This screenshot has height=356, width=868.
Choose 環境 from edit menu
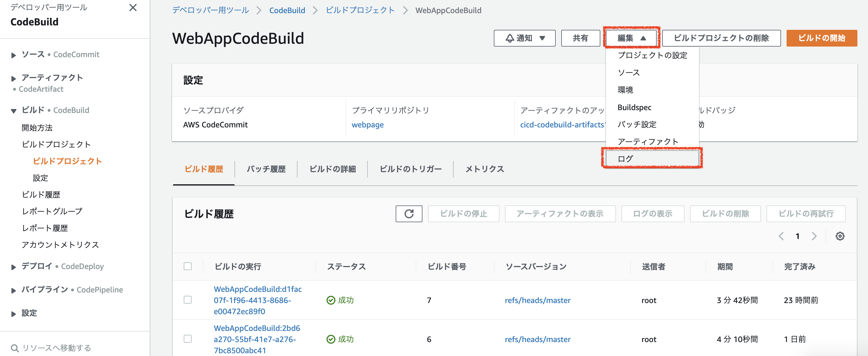pos(652,90)
